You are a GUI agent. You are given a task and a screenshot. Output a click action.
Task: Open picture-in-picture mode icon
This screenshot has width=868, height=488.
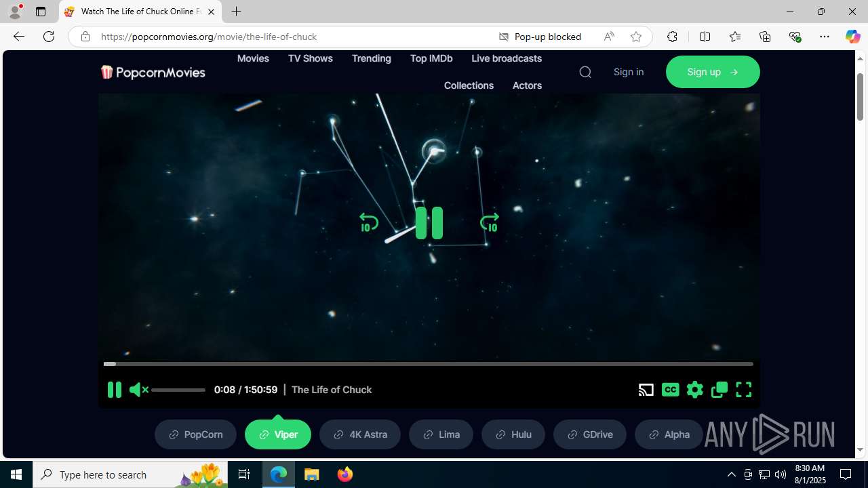(x=719, y=390)
